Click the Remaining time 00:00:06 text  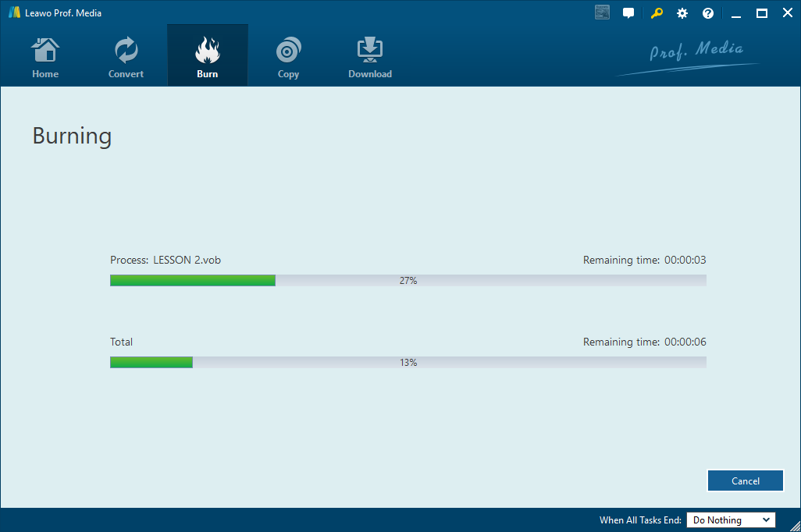coord(645,342)
